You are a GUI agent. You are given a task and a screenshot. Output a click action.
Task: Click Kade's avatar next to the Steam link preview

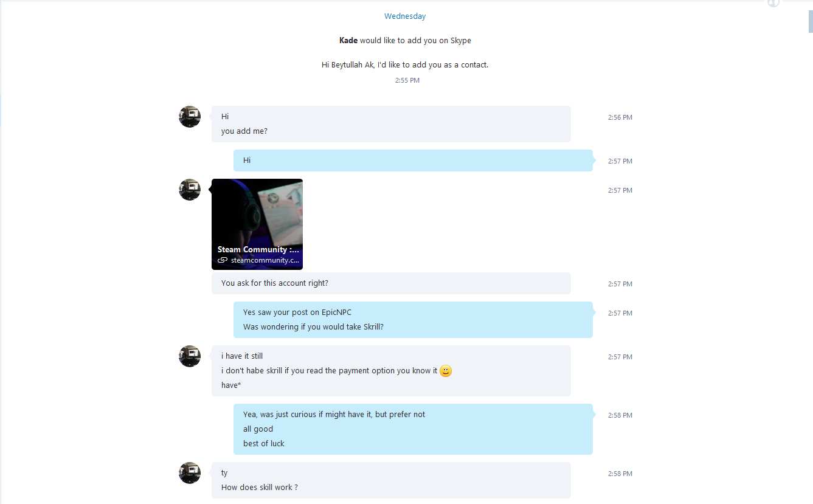click(190, 190)
